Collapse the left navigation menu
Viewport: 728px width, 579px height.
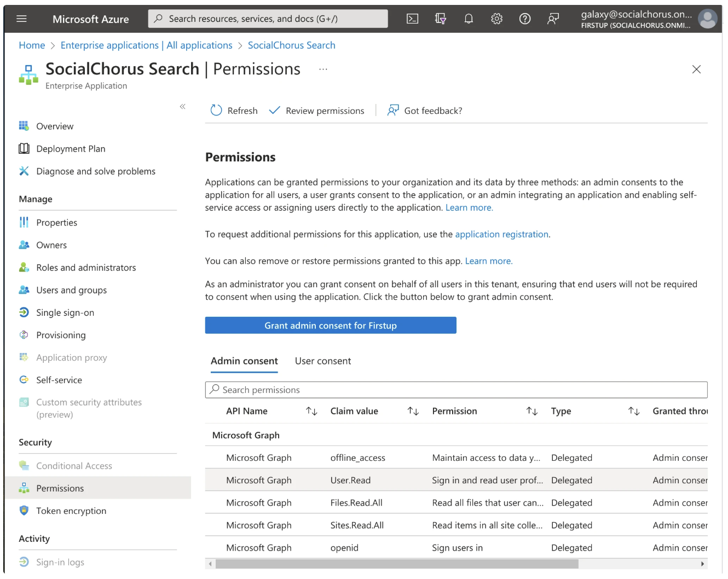point(183,106)
